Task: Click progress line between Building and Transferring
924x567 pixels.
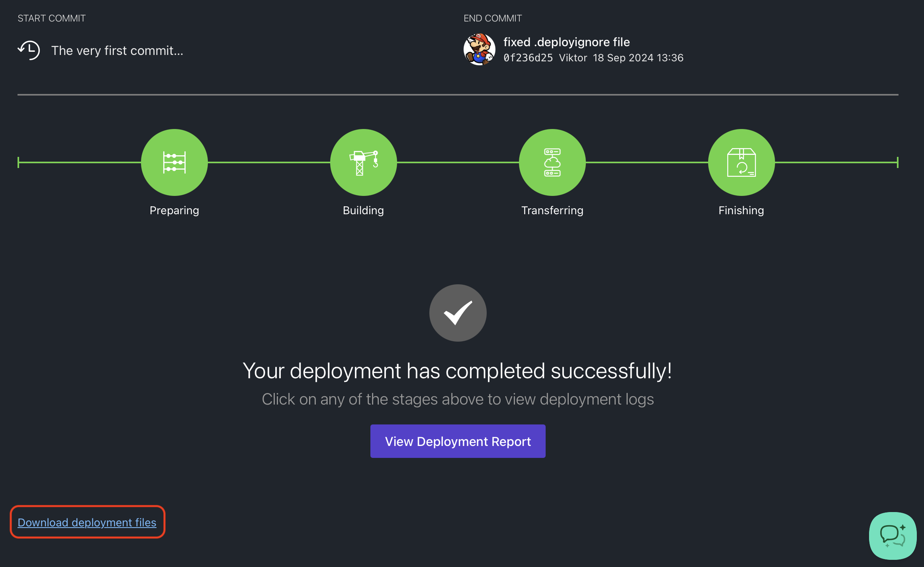Action: (x=458, y=162)
